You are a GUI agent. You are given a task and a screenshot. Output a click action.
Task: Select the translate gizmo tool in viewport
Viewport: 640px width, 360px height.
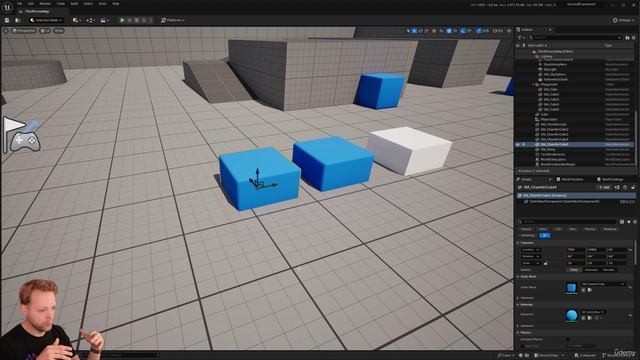coord(414,31)
